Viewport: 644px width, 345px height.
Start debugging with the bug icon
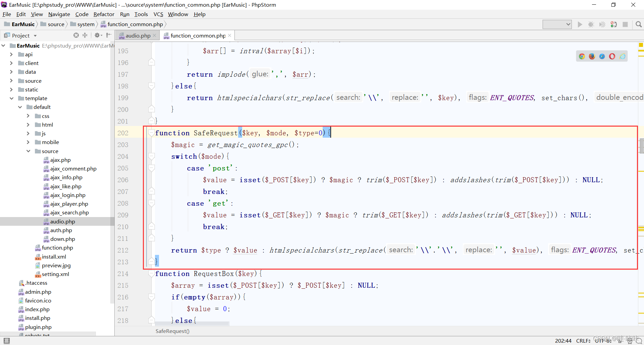tap(591, 24)
